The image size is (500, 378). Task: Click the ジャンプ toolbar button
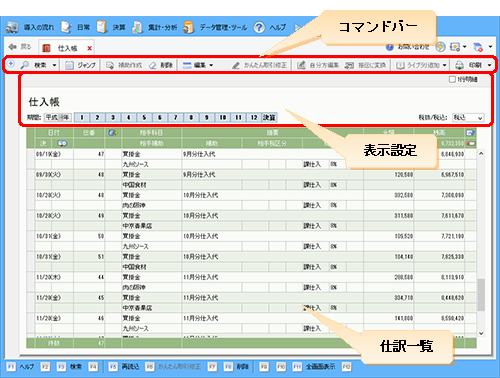point(81,65)
